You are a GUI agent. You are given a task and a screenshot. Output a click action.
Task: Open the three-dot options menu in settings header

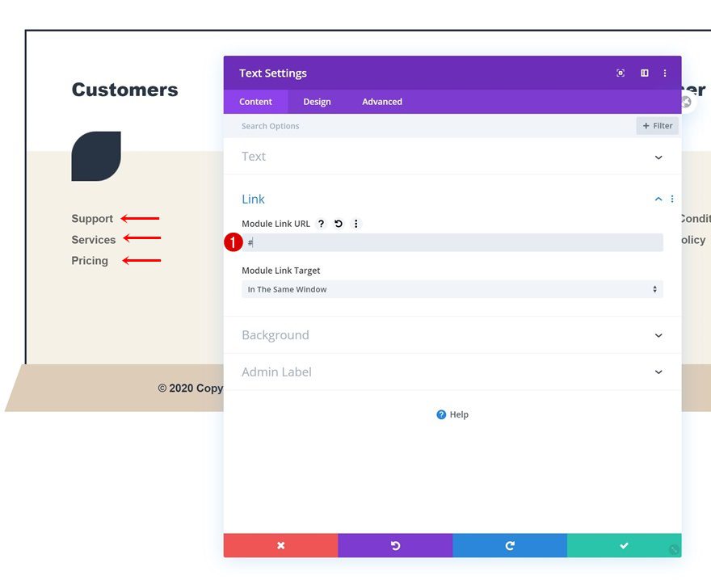pos(665,73)
